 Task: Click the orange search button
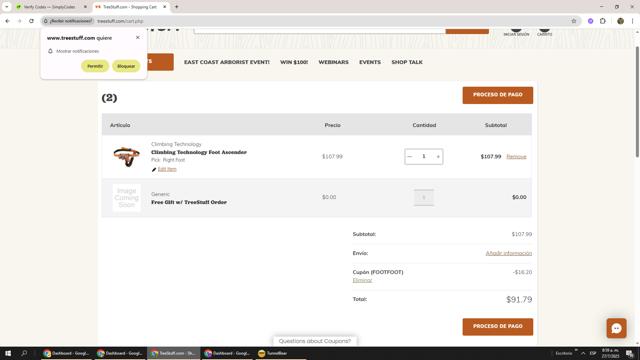[467, 31]
